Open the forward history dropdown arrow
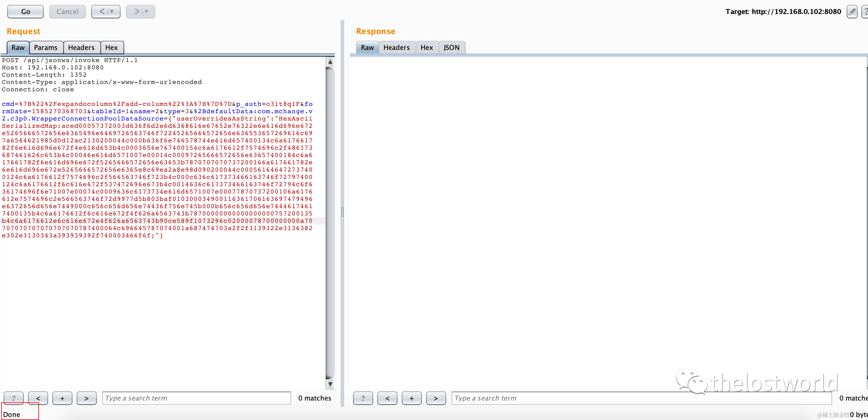This screenshot has height=420, width=868. (x=147, y=12)
